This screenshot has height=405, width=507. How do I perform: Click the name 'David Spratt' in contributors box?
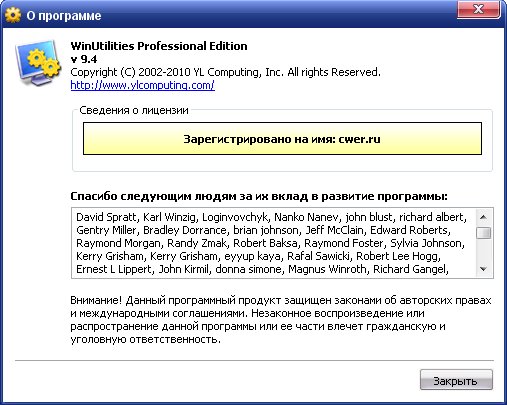pos(107,217)
